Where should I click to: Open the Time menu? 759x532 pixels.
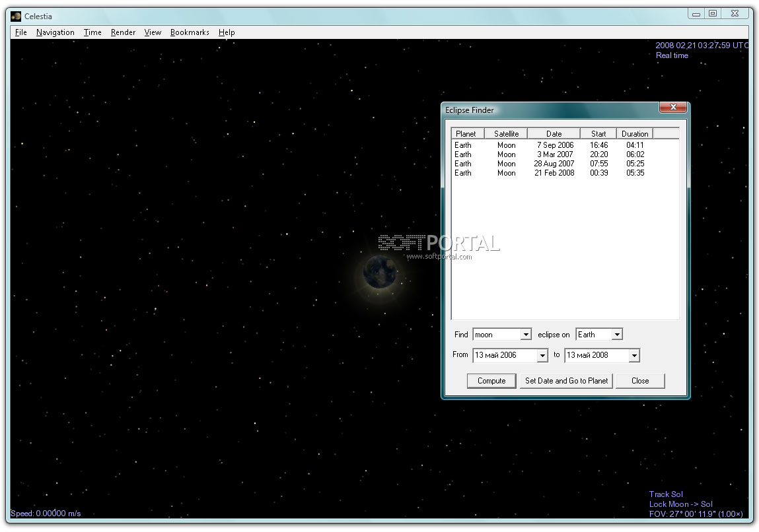[x=92, y=32]
